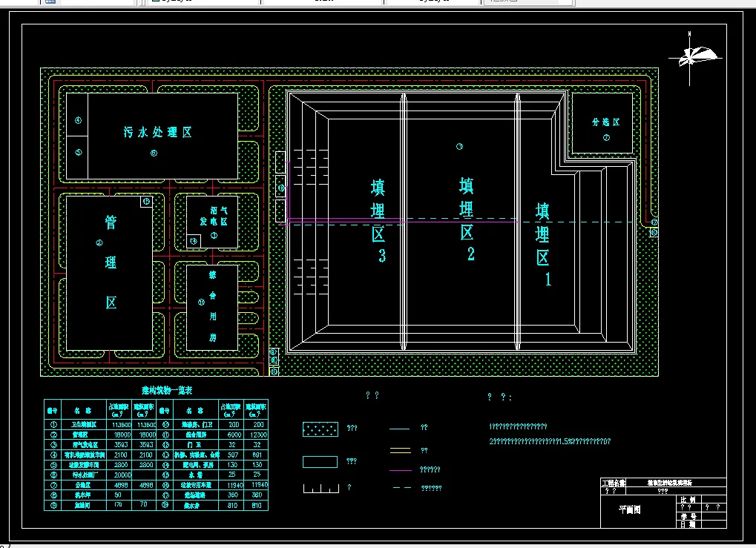The image size is (756, 548).
Task: Click the 170 cell in the table
Action: (119, 505)
